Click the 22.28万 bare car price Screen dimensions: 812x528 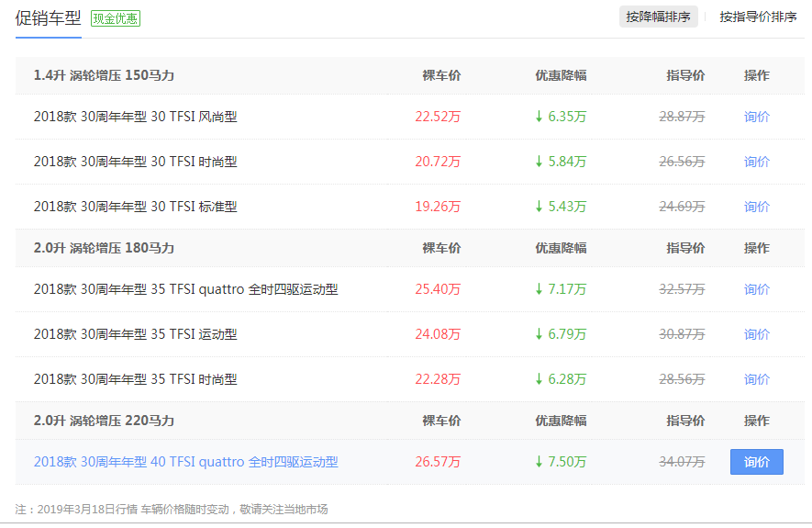click(438, 379)
